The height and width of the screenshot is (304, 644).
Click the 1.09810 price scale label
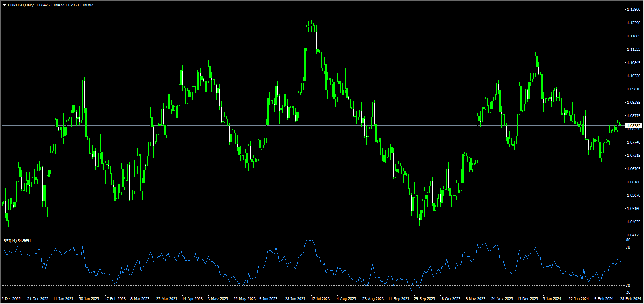[634, 89]
